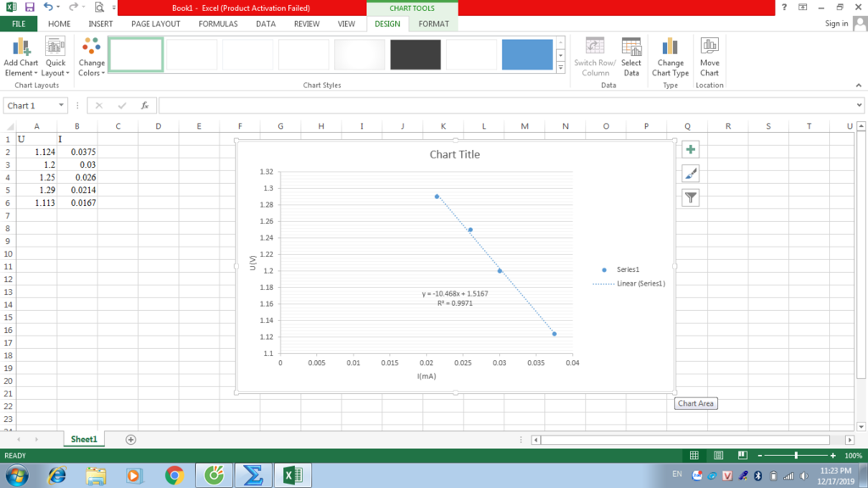Select Linear (Series1) legend entry

point(629,283)
